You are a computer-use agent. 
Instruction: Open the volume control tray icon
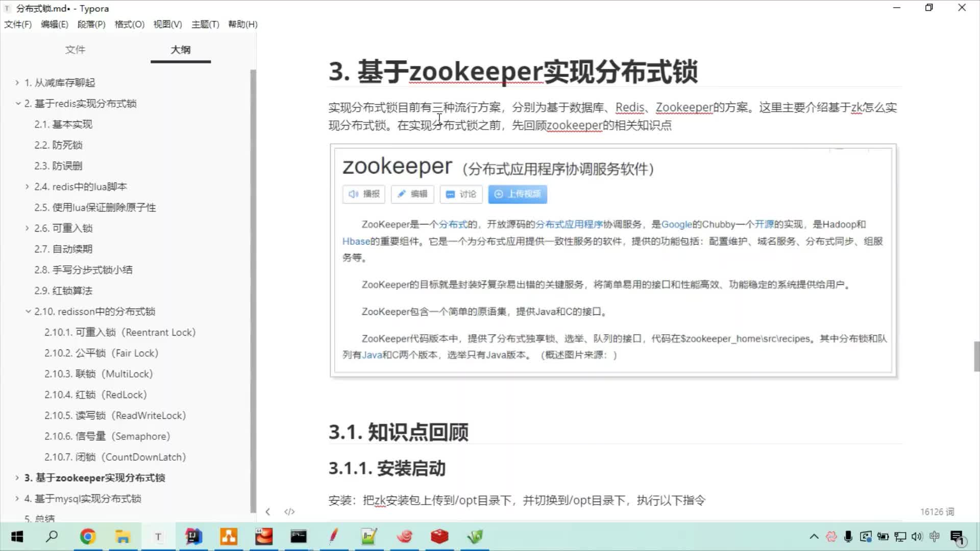(x=917, y=537)
